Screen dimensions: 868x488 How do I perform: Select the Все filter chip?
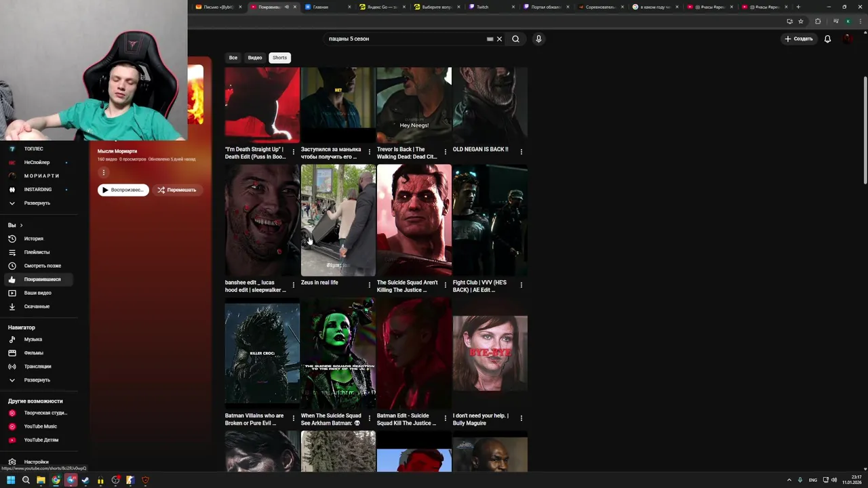pos(233,58)
